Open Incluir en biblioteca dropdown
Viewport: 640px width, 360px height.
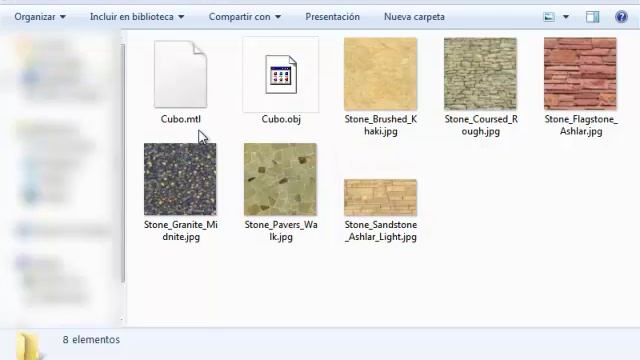[x=137, y=17]
